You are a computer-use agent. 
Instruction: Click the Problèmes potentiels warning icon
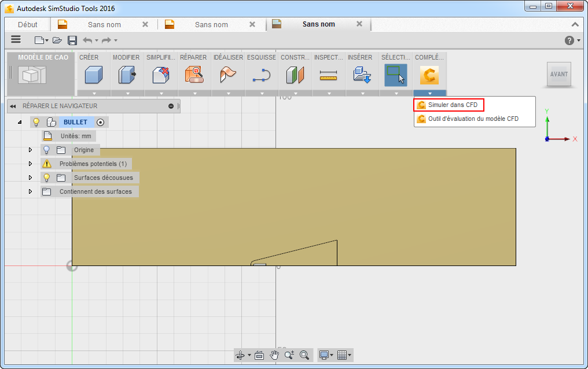point(47,164)
